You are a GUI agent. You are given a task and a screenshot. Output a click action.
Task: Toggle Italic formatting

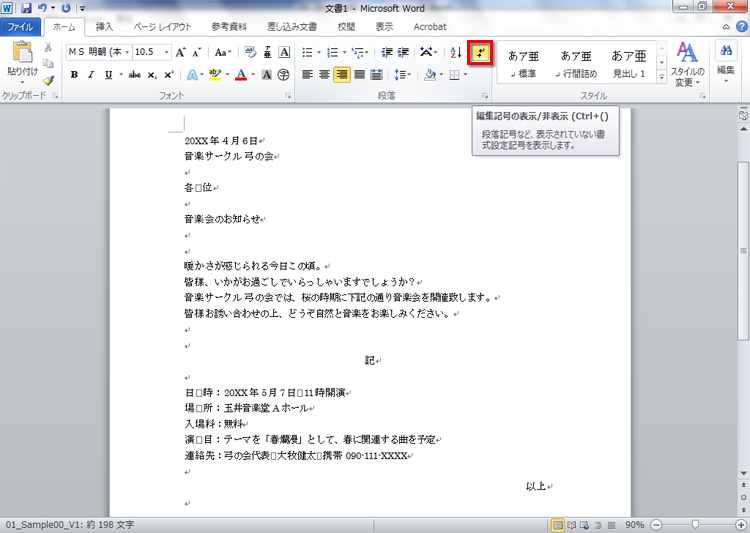pyautogui.click(x=91, y=75)
